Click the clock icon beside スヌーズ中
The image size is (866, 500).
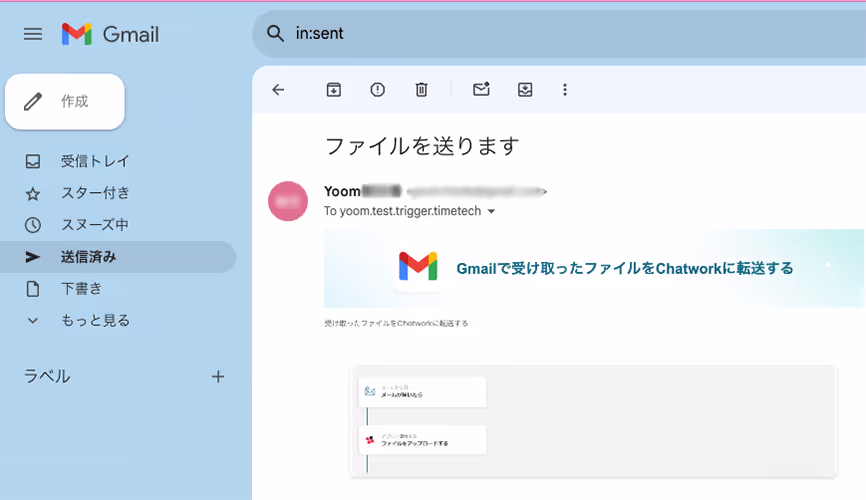pos(33,225)
